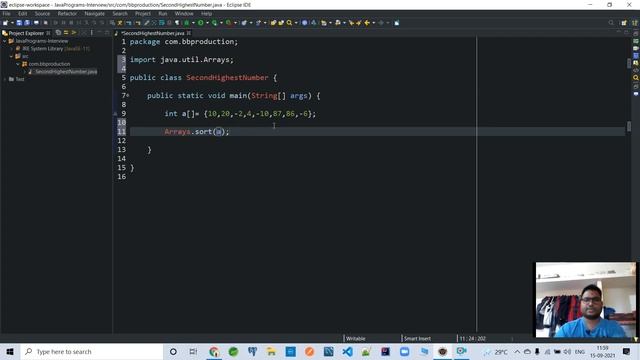Select the SecondHighestNumber.java editor tab

tap(152, 33)
